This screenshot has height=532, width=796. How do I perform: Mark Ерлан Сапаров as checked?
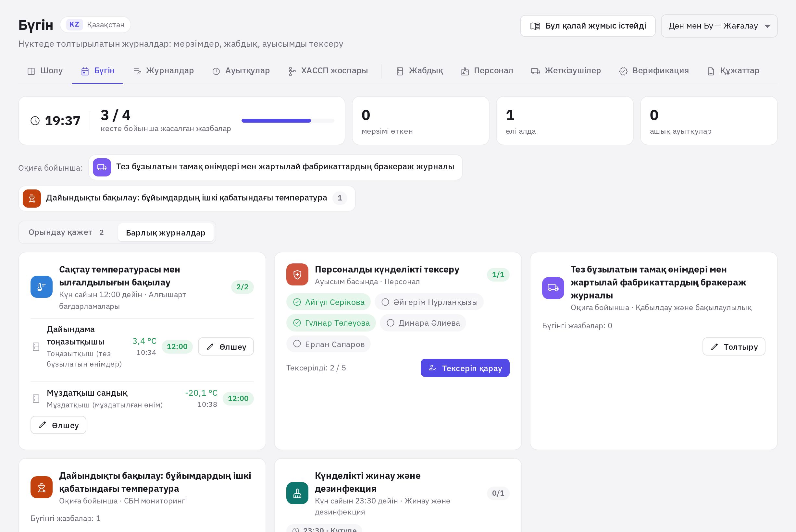point(328,344)
